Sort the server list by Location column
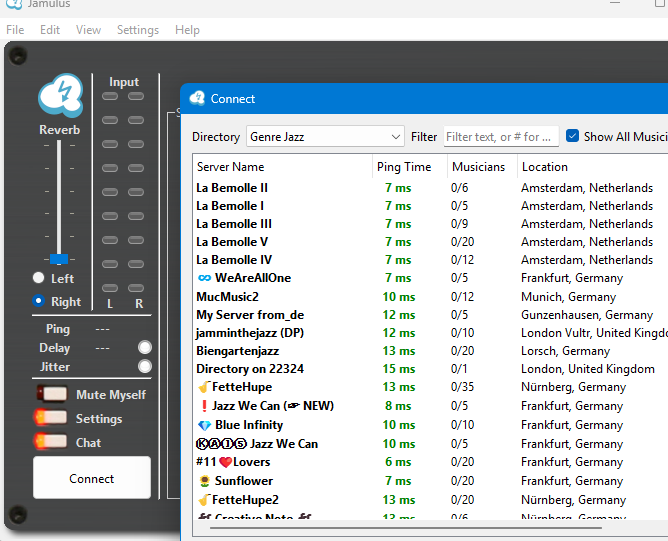This screenshot has width=668, height=541. [545, 167]
